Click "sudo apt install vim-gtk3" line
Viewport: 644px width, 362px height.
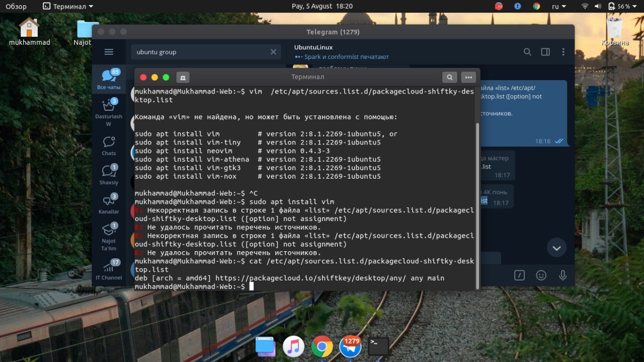click(x=258, y=168)
